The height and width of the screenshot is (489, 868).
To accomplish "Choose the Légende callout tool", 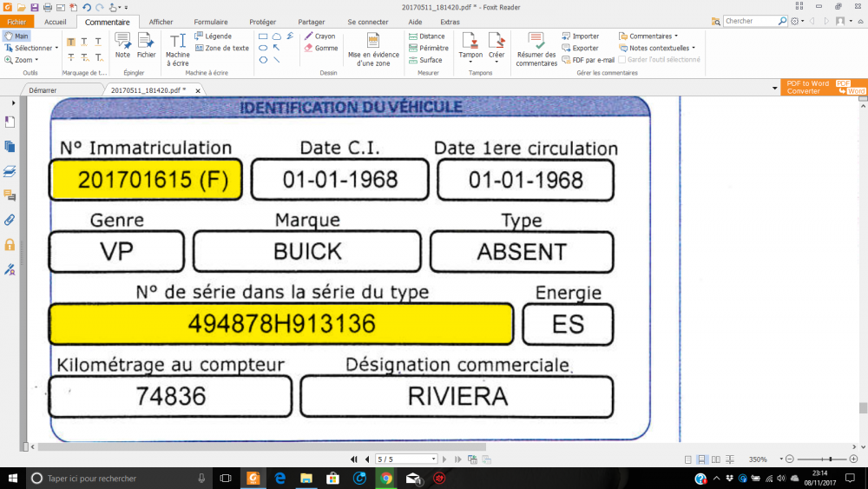I will tap(214, 36).
